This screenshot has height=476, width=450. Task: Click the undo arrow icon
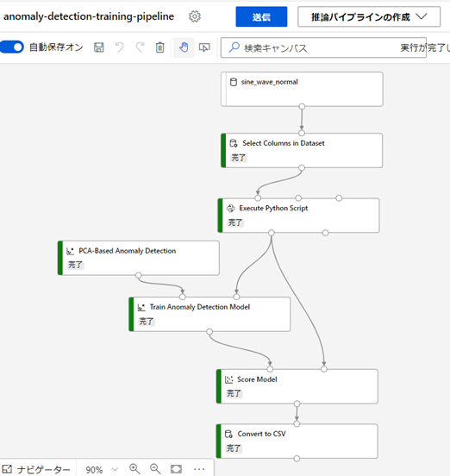click(x=119, y=47)
